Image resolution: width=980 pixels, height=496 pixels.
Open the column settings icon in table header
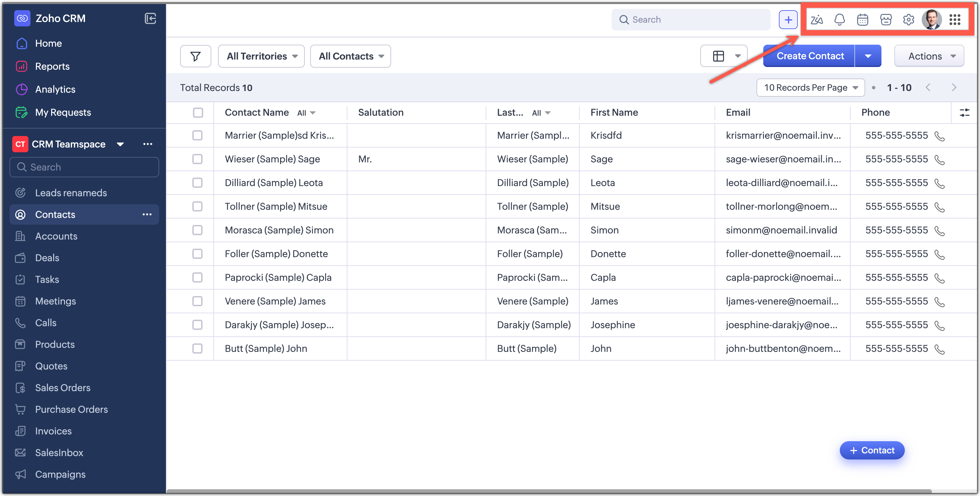964,113
